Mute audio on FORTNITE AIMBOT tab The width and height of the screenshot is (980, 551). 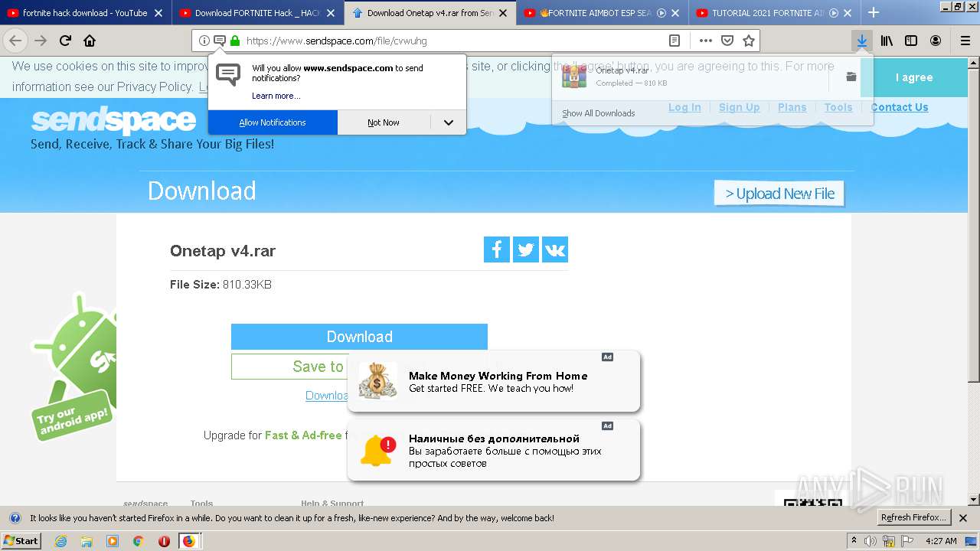[x=661, y=13]
